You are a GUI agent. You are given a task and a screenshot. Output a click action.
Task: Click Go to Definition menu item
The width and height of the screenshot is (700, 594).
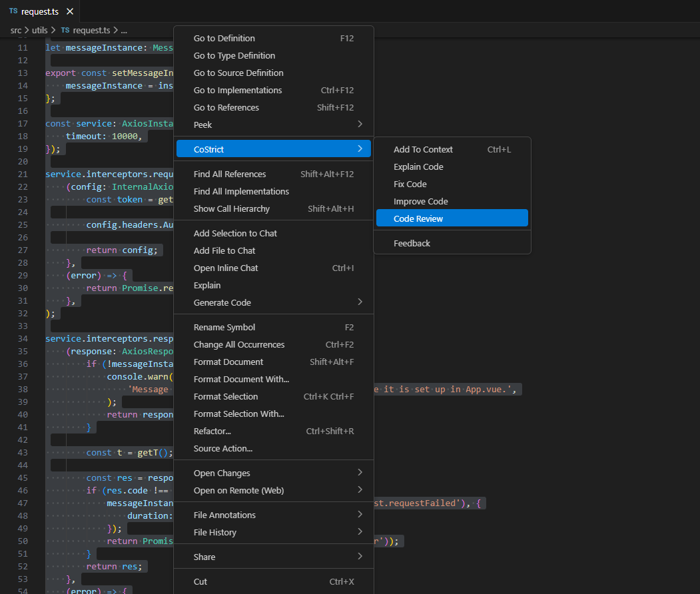[224, 38]
